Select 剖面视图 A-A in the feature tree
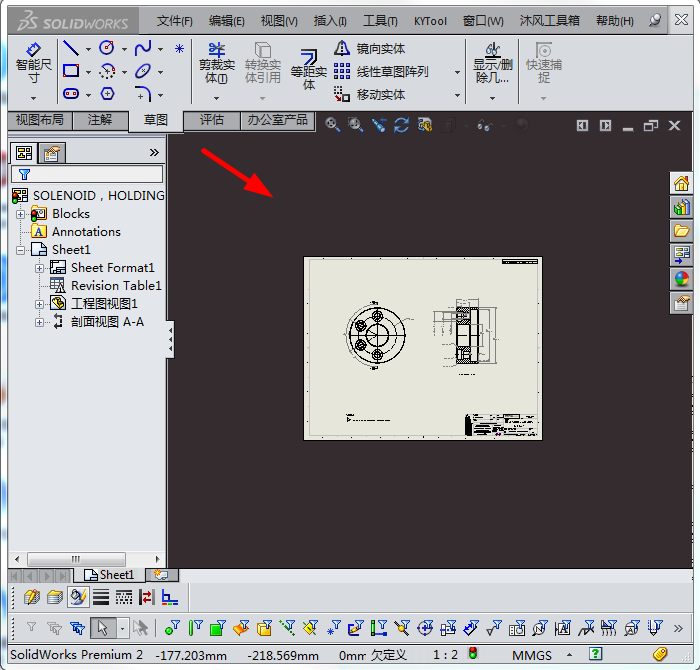Screen dimensions: 700x670 click(107, 322)
